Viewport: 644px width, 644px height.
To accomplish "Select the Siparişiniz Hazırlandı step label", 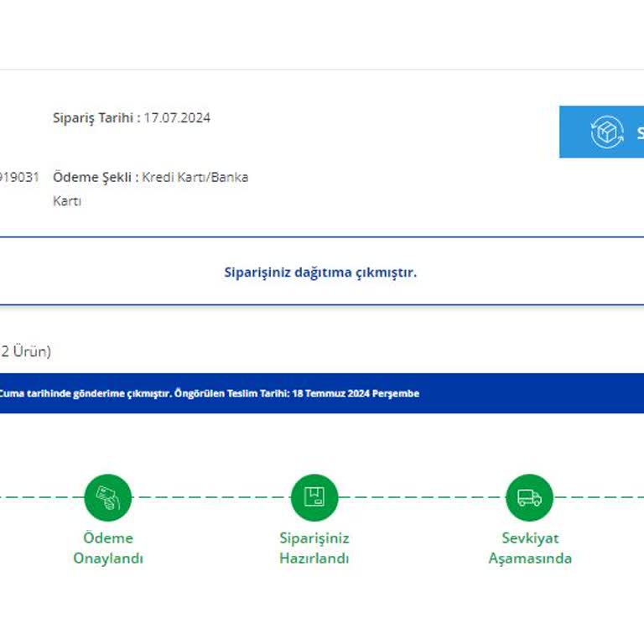I will [314, 548].
